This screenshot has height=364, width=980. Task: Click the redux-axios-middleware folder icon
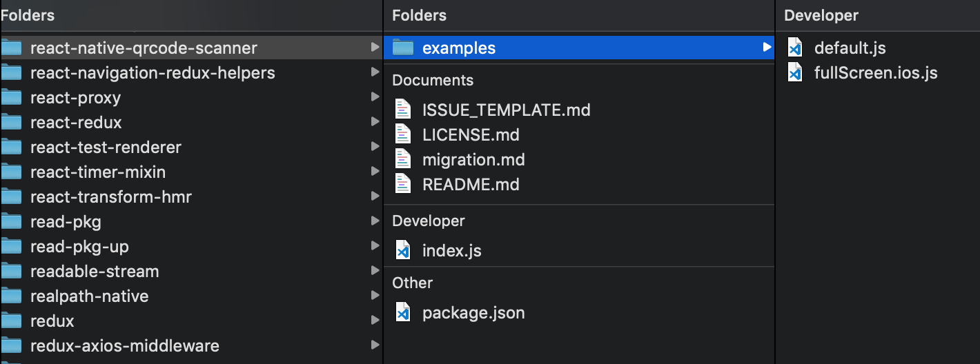pyautogui.click(x=11, y=345)
